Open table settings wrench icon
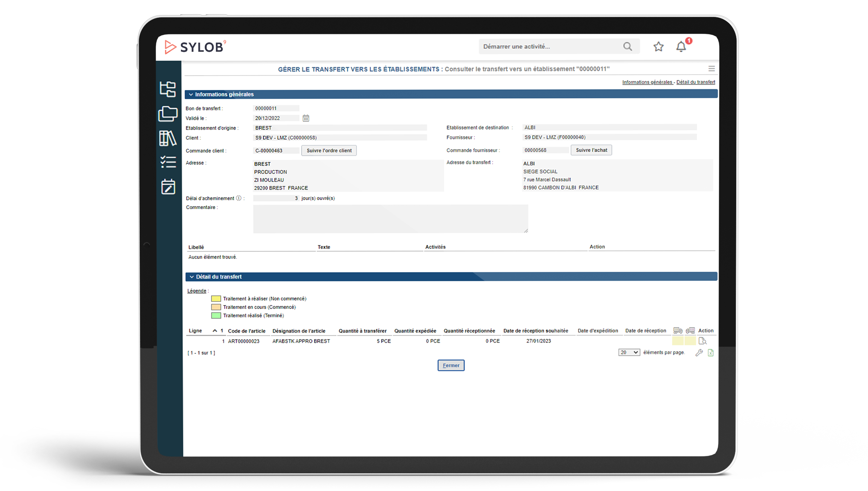868x491 pixels. [x=699, y=353]
